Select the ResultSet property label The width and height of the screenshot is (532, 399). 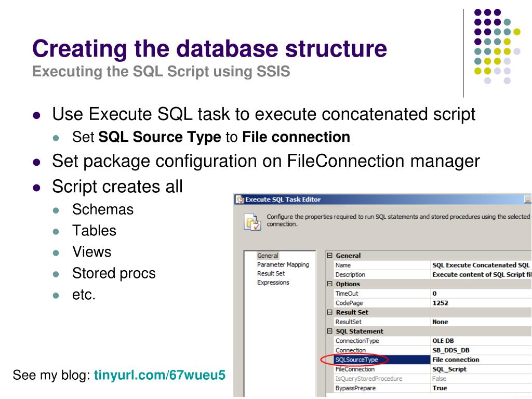(348, 322)
